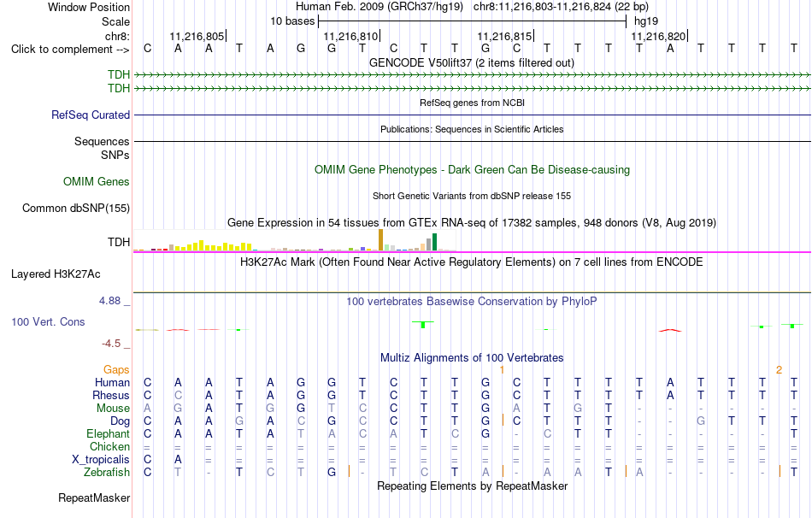Open the second TDH GENCODE track label
The width and height of the screenshot is (812, 518).
(119, 89)
